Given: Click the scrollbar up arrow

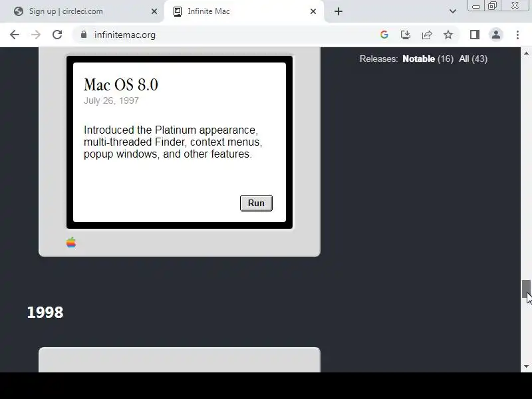Looking at the screenshot, I should (526, 53).
